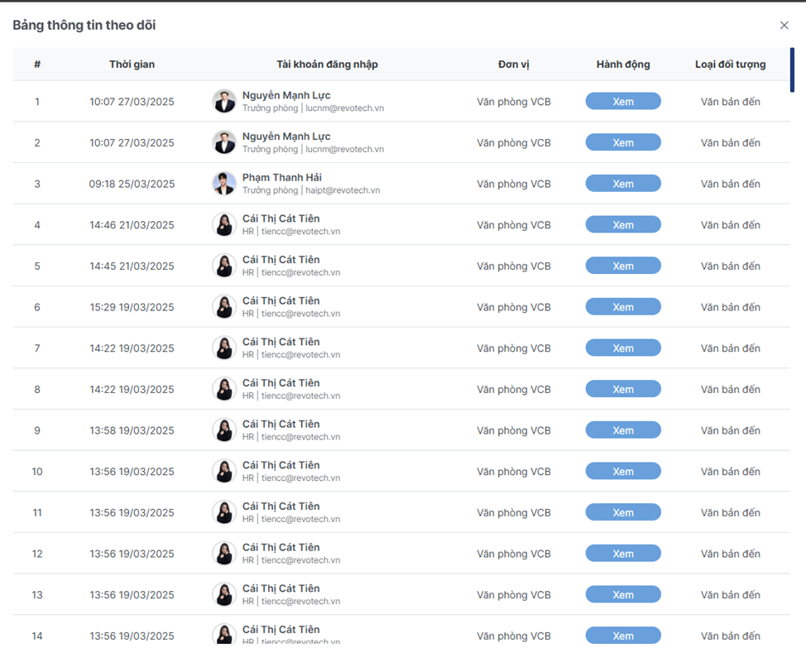Click Cái Thị Cát Tiên avatar in row 4
Image resolution: width=806 pixels, height=672 pixels.
[x=224, y=224]
